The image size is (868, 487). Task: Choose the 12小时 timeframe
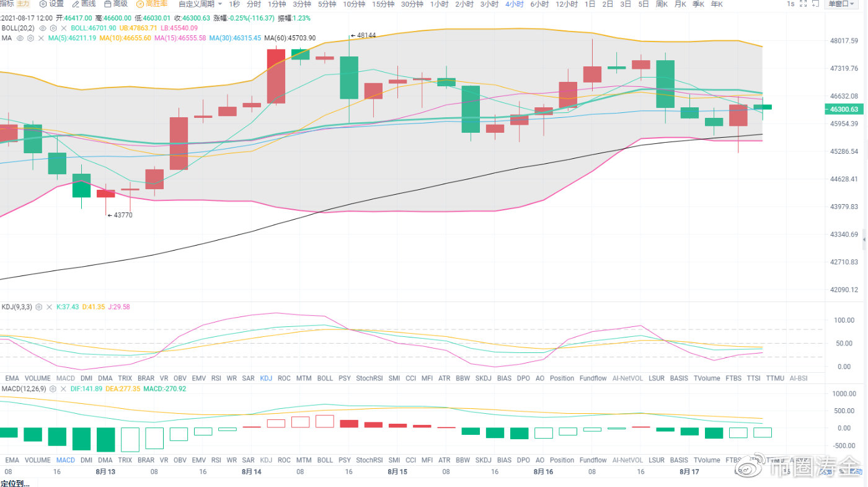tap(567, 4)
